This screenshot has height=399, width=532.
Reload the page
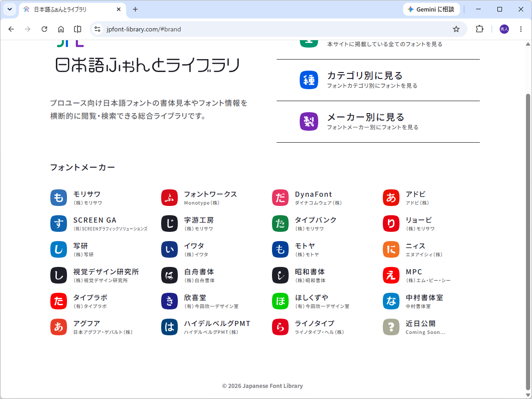44,29
